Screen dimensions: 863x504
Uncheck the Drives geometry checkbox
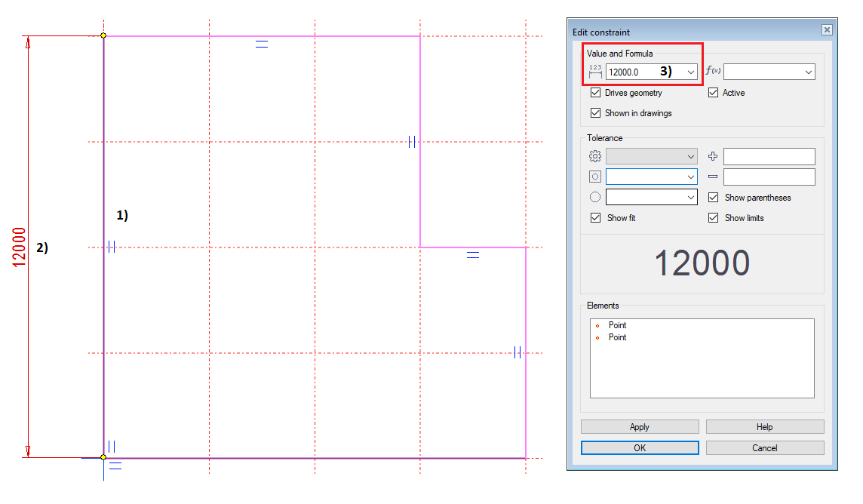tap(596, 93)
